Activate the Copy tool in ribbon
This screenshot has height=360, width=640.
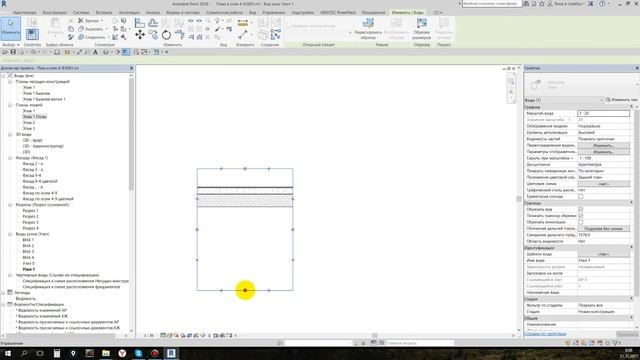[x=153, y=35]
